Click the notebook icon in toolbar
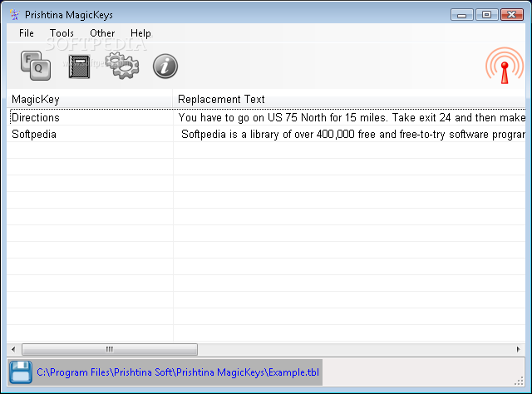 [x=79, y=66]
